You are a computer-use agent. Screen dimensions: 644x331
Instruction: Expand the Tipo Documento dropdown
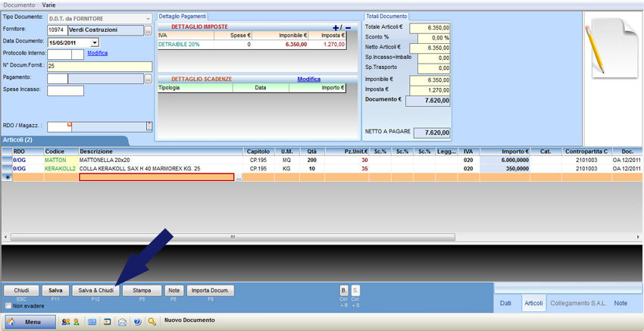click(x=146, y=17)
